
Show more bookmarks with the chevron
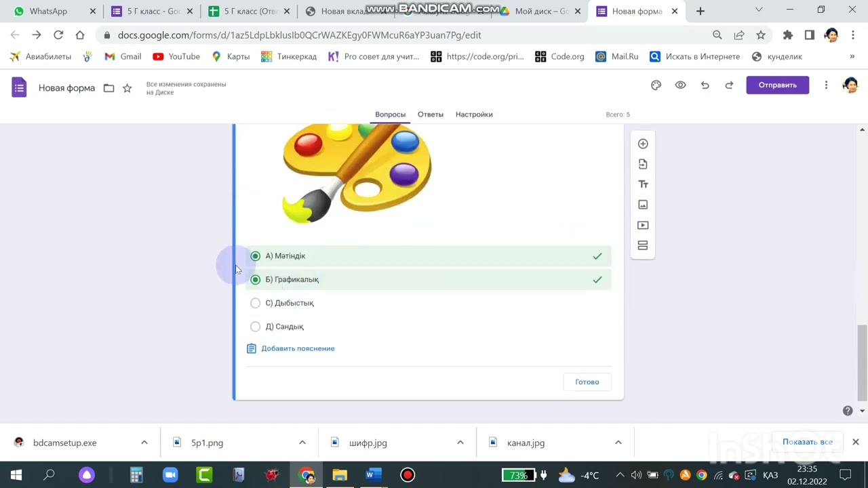click(852, 57)
